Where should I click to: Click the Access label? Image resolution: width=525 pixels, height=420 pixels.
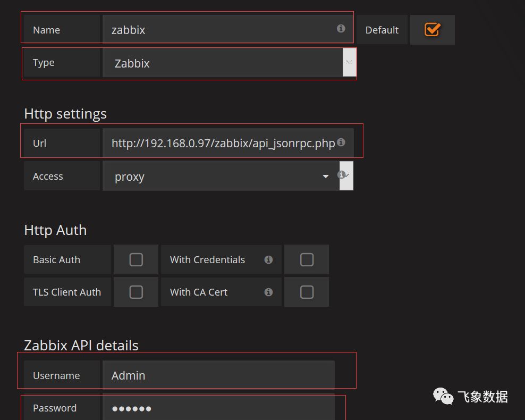[48, 176]
